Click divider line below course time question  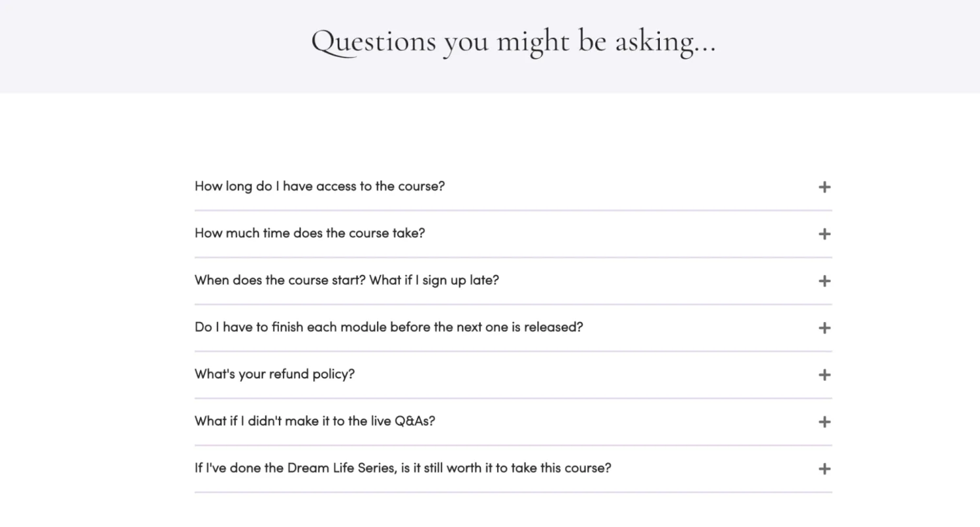[513, 257]
